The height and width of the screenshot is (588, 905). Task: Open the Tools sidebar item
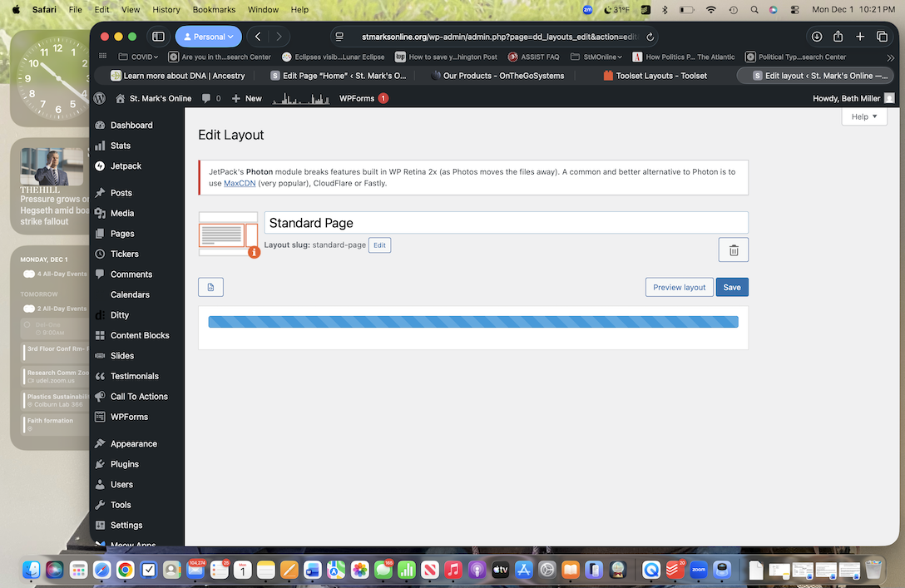(x=121, y=505)
